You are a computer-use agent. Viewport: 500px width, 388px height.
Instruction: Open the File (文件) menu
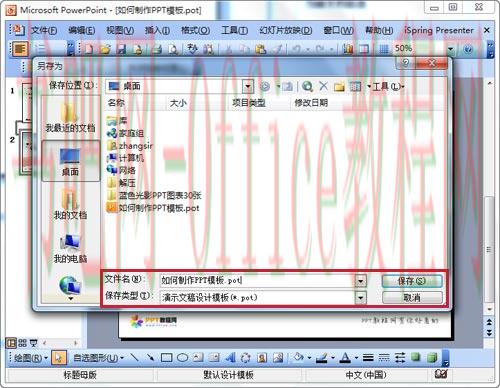click(44, 31)
